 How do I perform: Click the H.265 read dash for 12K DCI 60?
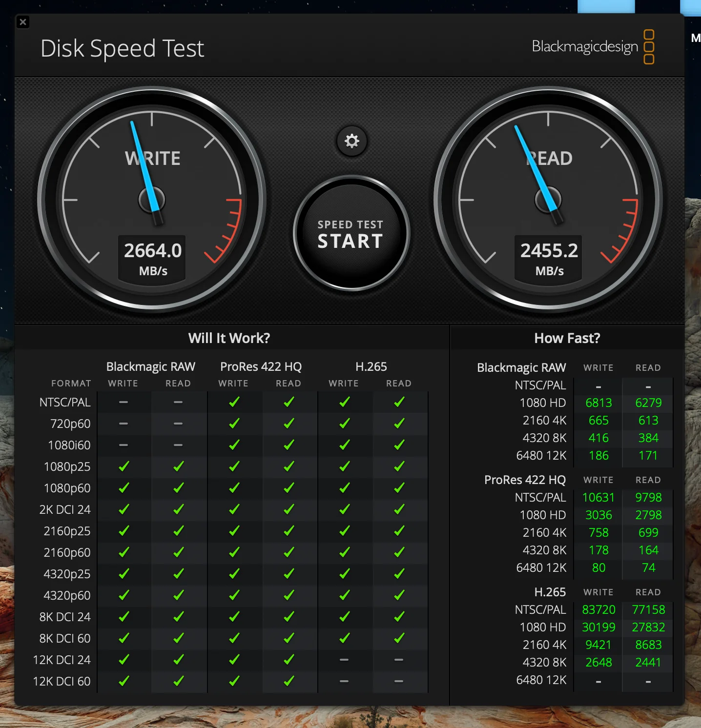pyautogui.click(x=399, y=681)
